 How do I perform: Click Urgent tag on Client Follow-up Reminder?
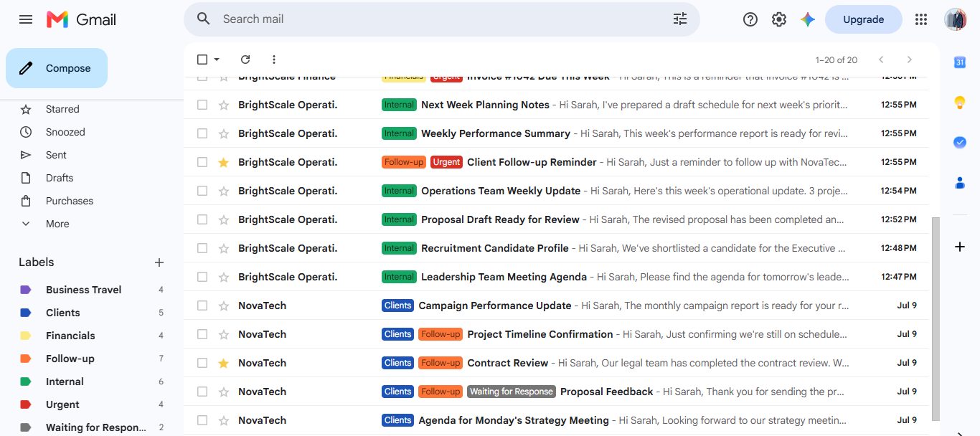tap(446, 162)
